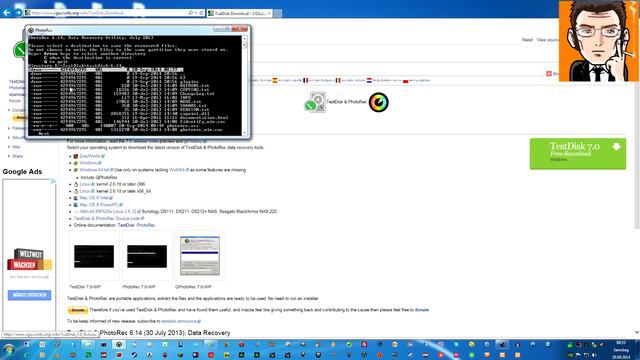
Task: Follow the donate link ending the sentence
Action: pos(422,310)
